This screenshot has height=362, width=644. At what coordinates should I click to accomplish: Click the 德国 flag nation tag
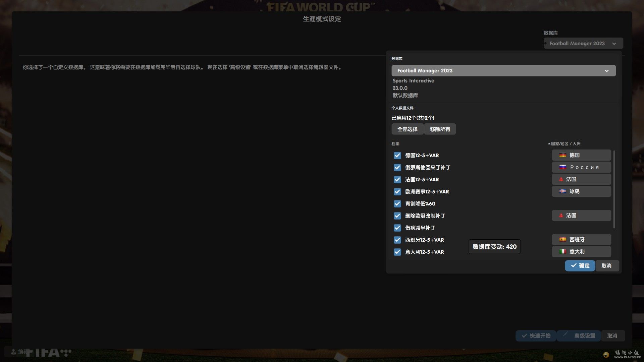coord(581,155)
